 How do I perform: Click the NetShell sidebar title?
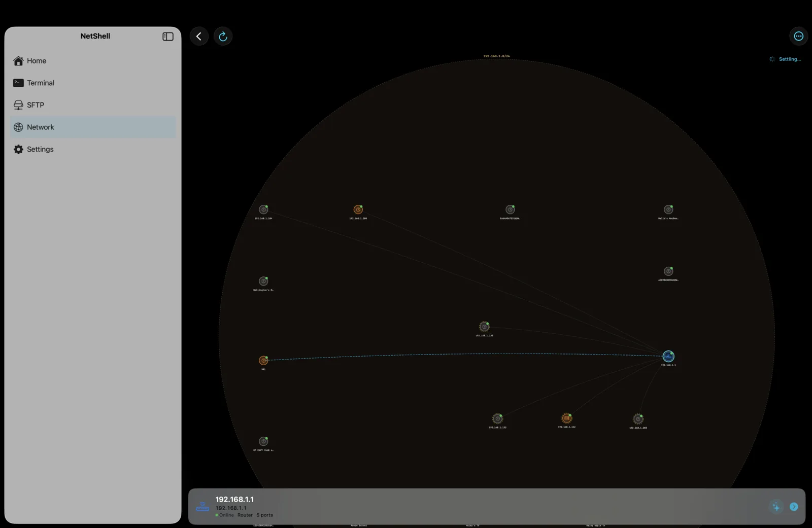[x=95, y=36]
